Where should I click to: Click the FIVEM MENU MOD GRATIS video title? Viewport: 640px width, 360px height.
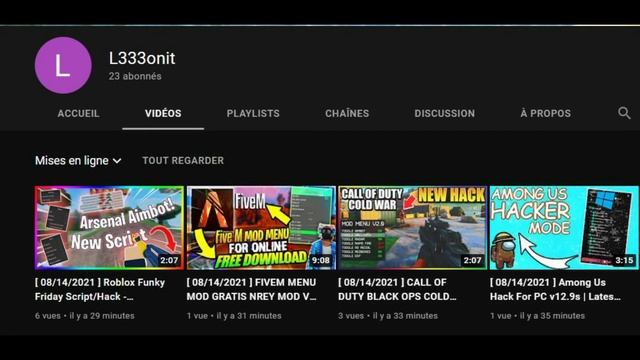pyautogui.click(x=251, y=289)
